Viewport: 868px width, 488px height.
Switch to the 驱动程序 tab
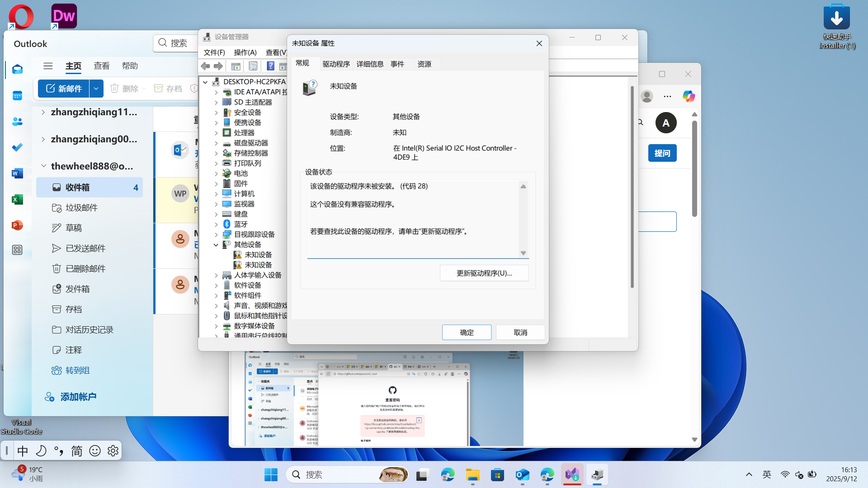336,64
